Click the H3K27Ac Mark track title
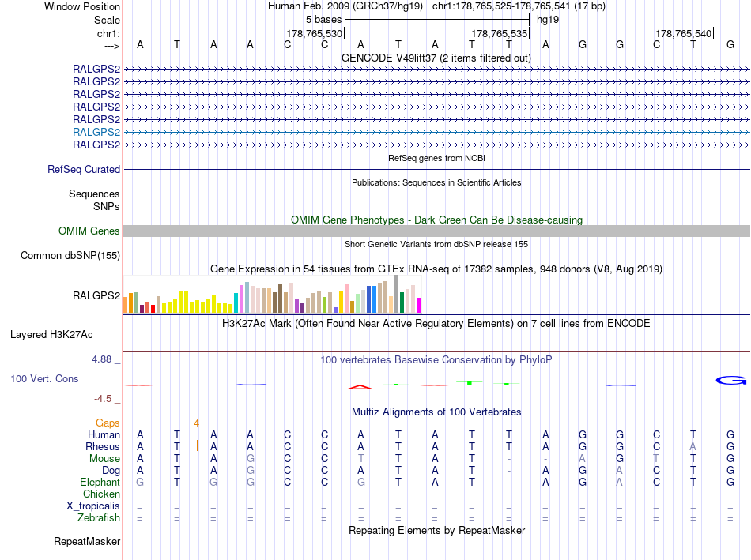 436,324
